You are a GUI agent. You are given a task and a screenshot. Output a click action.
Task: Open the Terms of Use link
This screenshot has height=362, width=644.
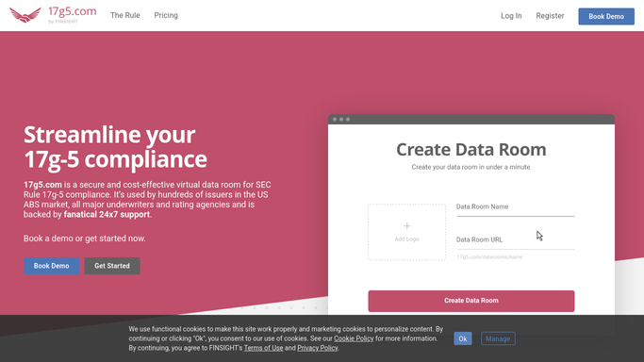pos(263,348)
